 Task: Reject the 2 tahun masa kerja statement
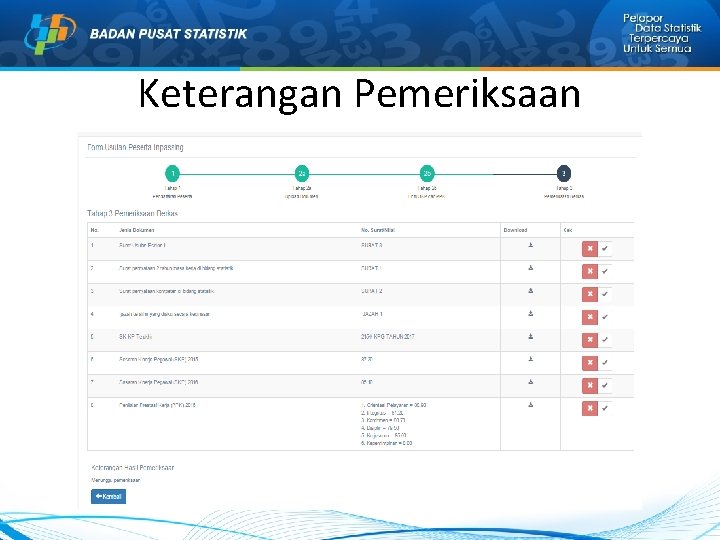590,271
